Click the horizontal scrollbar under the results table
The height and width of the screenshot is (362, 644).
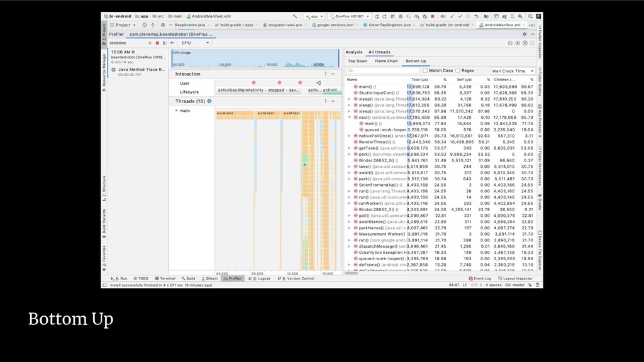tap(352, 273)
